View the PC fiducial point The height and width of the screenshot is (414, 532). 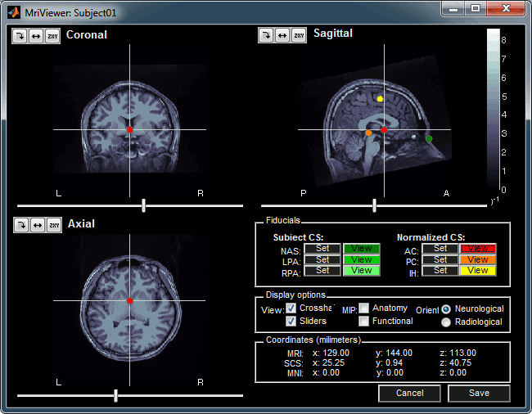tap(477, 259)
